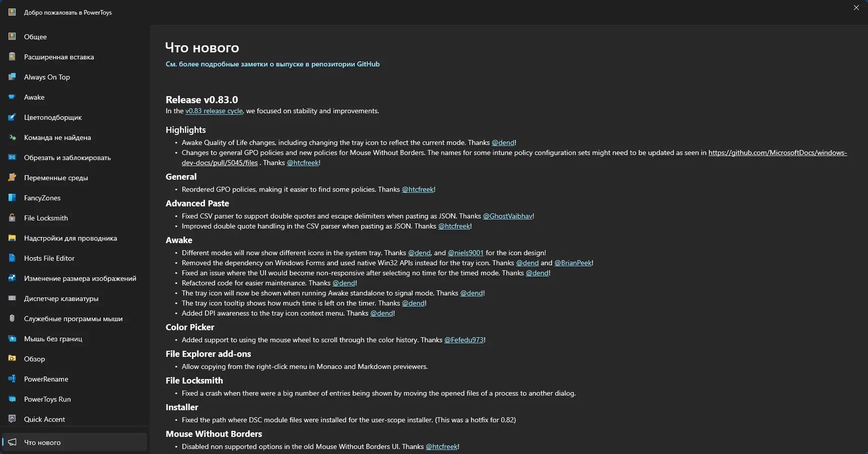The width and height of the screenshot is (868, 454).
Task: Click the Always On Top sidebar icon
Action: 12,77
